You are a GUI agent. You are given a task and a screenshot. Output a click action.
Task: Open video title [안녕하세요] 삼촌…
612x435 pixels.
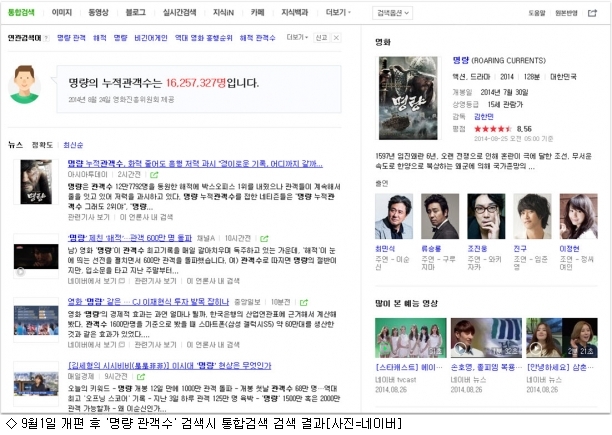point(560,368)
